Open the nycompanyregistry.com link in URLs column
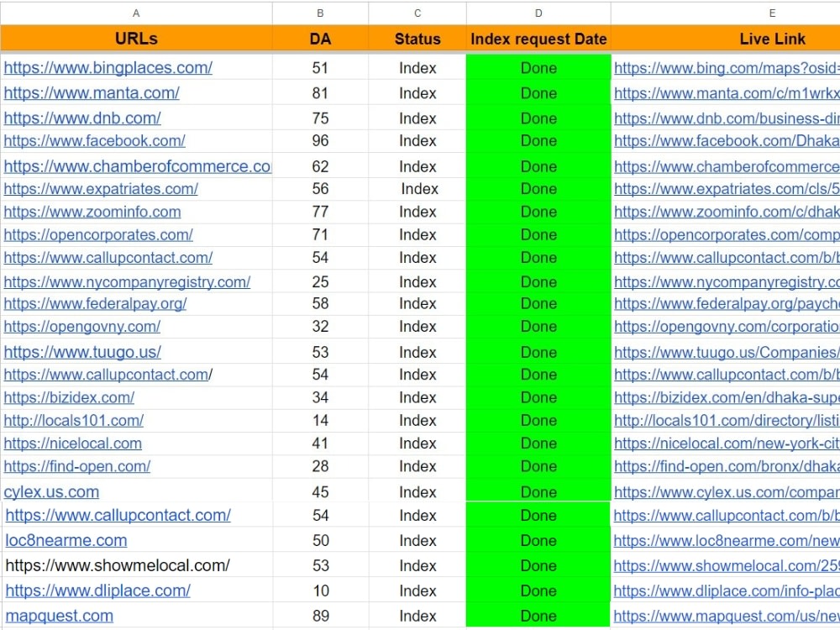Screen dimensions: 840x630 [x=127, y=282]
